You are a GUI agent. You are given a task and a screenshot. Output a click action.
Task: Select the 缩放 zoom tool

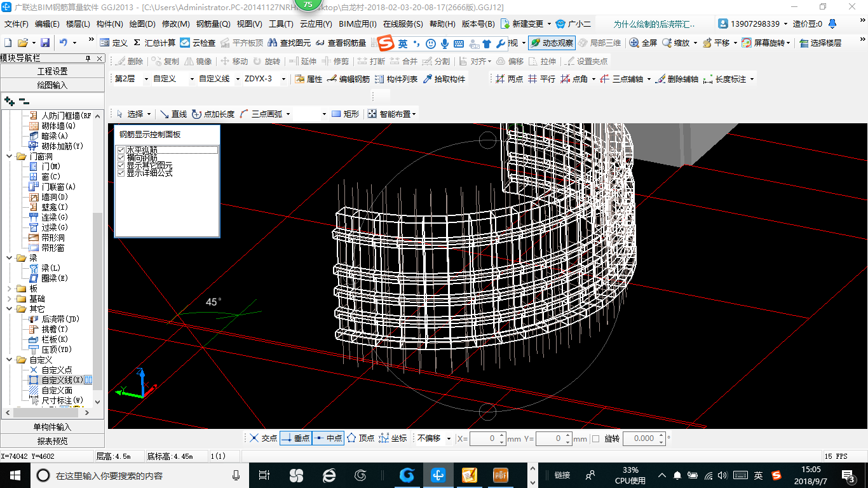[675, 43]
